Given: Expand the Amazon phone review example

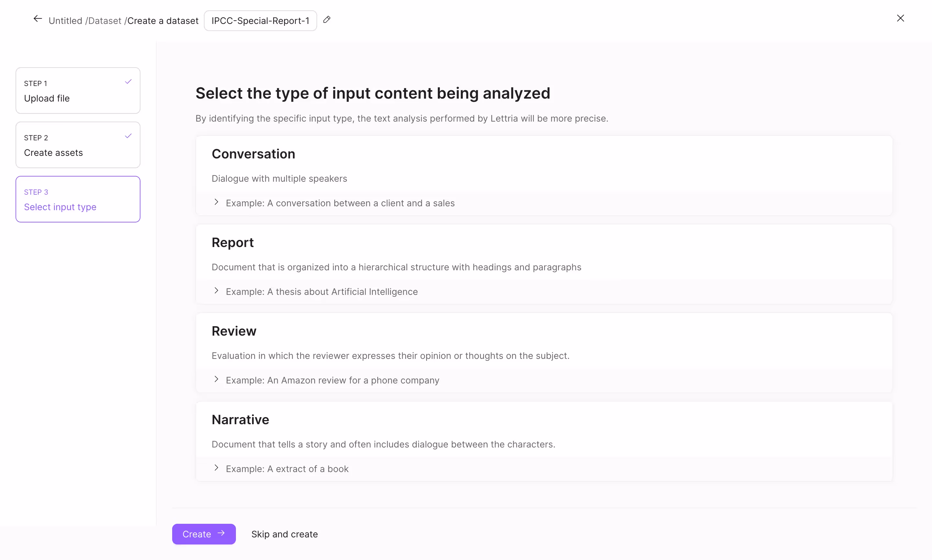Looking at the screenshot, I should click(x=216, y=379).
